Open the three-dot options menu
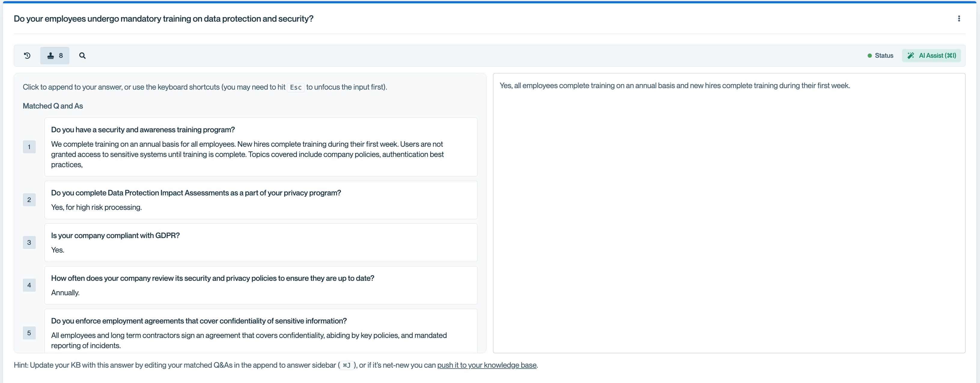Screen dimensions: 980x383 point(959,19)
